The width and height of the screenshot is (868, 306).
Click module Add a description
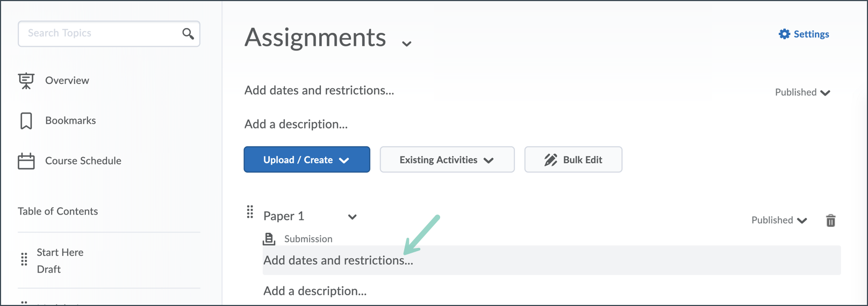pos(296,124)
